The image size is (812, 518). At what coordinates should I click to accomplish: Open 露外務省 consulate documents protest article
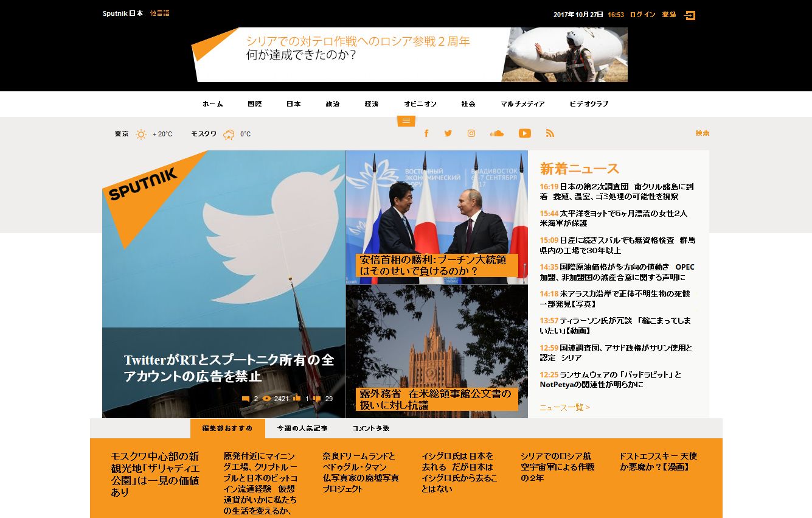tap(437, 399)
